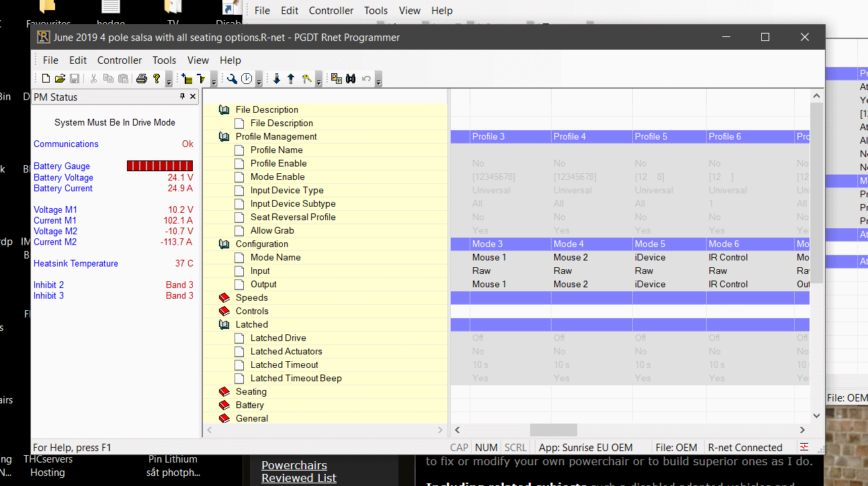This screenshot has height=486, width=868.
Task: Expand the Speeds parameter group
Action: point(224,297)
